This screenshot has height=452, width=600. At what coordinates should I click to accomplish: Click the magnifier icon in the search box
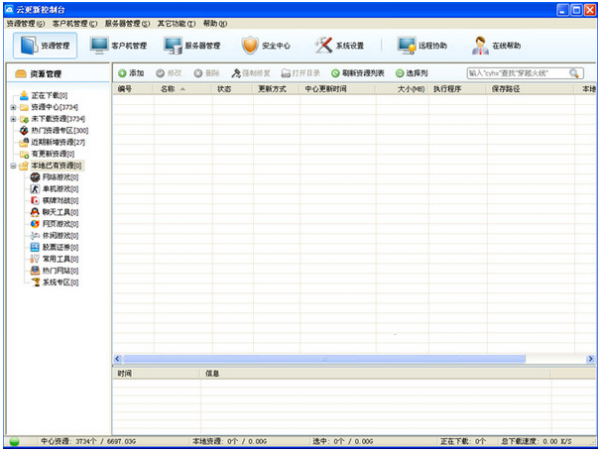pos(574,73)
